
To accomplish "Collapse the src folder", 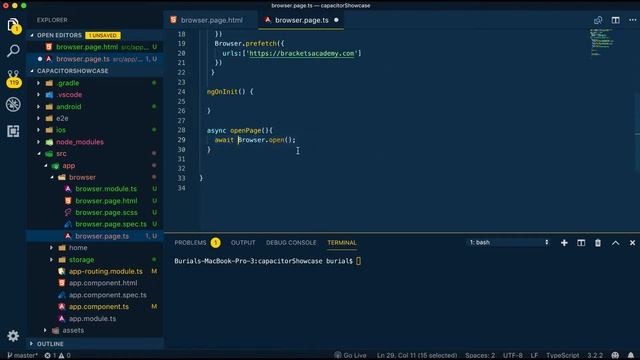I will click(61, 154).
